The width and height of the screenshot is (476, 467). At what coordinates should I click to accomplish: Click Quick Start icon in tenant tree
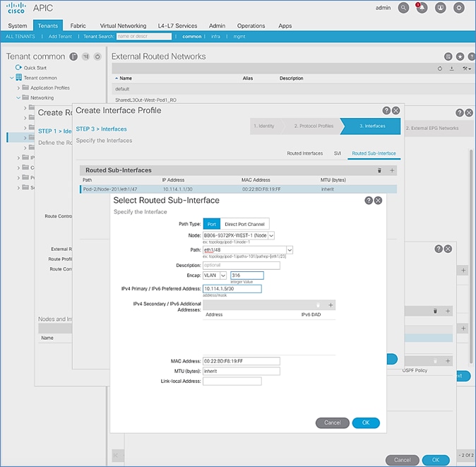point(18,67)
